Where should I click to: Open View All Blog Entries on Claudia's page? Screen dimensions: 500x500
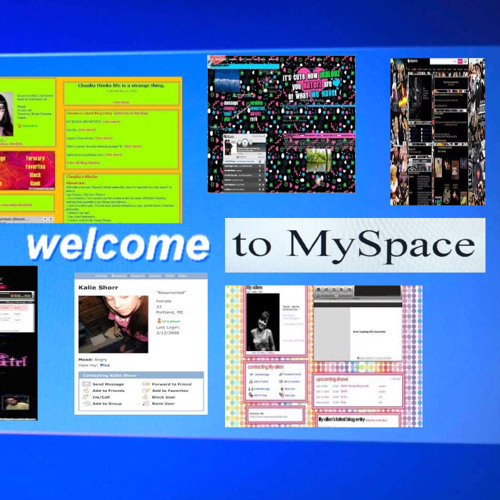point(83,163)
